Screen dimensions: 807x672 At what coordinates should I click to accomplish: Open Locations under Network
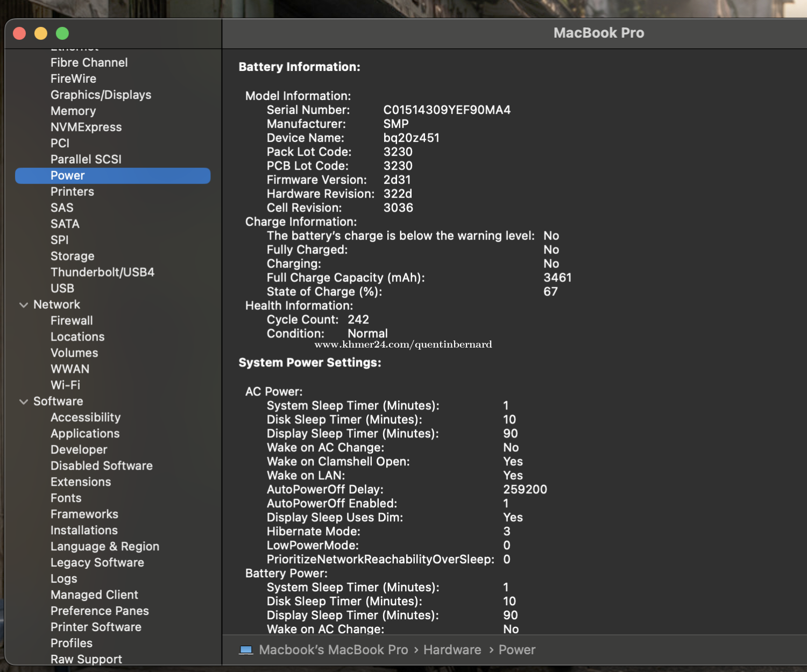coord(77,337)
